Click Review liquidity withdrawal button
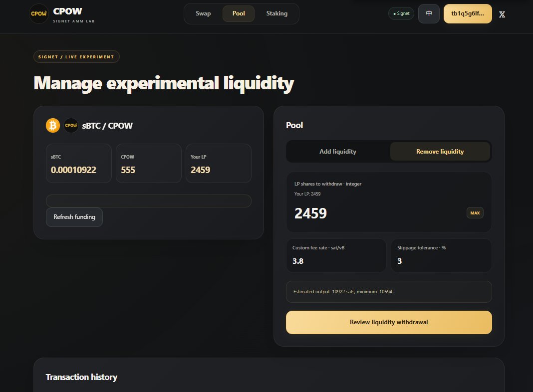Image resolution: width=533 pixels, height=392 pixels. 389,322
